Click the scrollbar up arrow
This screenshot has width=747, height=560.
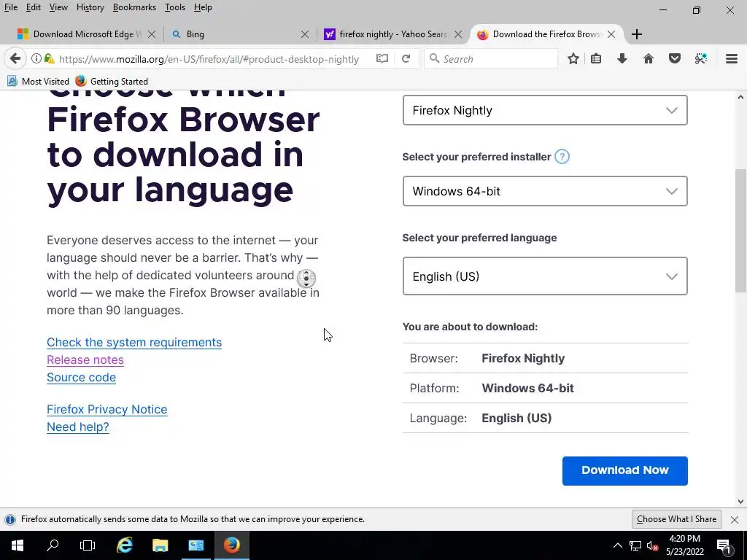coord(741,97)
